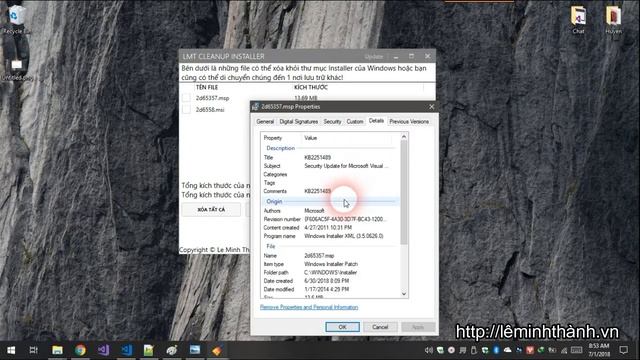Image resolution: width=640 pixels, height=360 pixels.
Task: Open the paint palette taskbar icon
Action: [172, 350]
